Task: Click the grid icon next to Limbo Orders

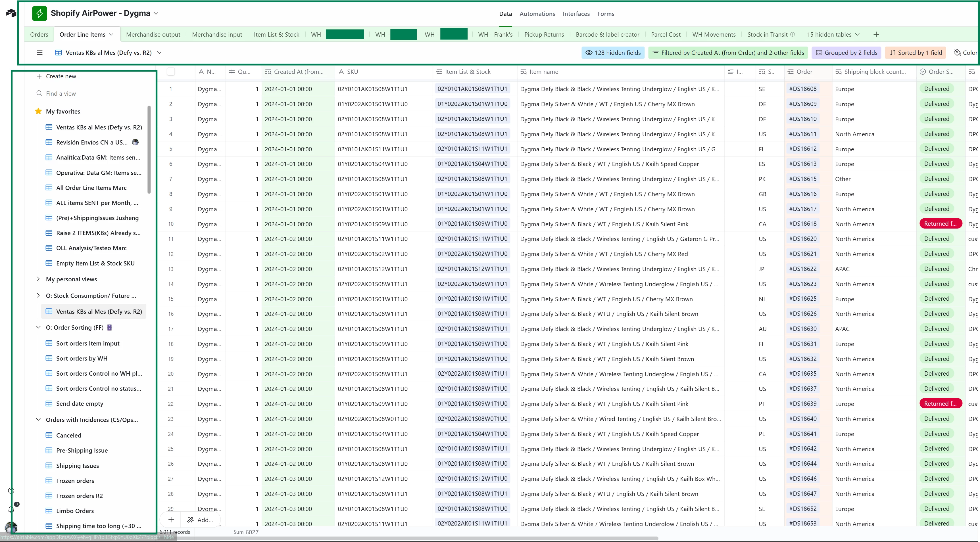Action: (x=49, y=510)
